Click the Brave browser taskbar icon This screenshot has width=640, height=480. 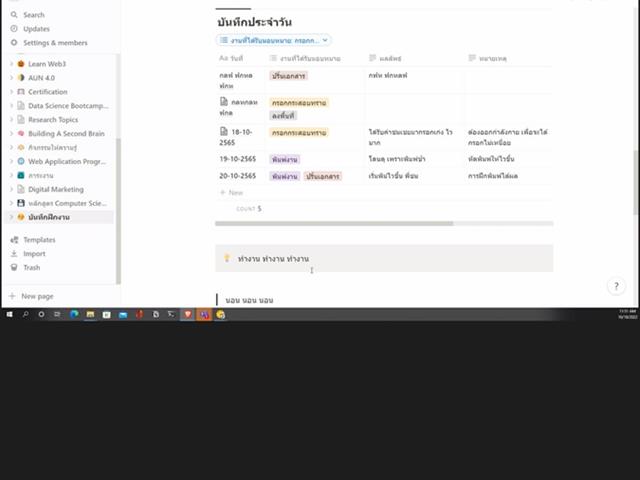tap(188, 314)
